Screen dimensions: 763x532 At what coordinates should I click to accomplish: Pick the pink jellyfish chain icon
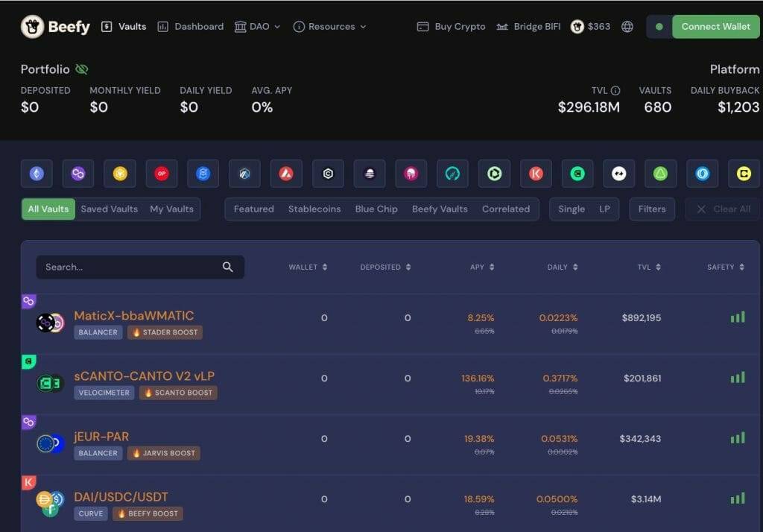pos(411,174)
